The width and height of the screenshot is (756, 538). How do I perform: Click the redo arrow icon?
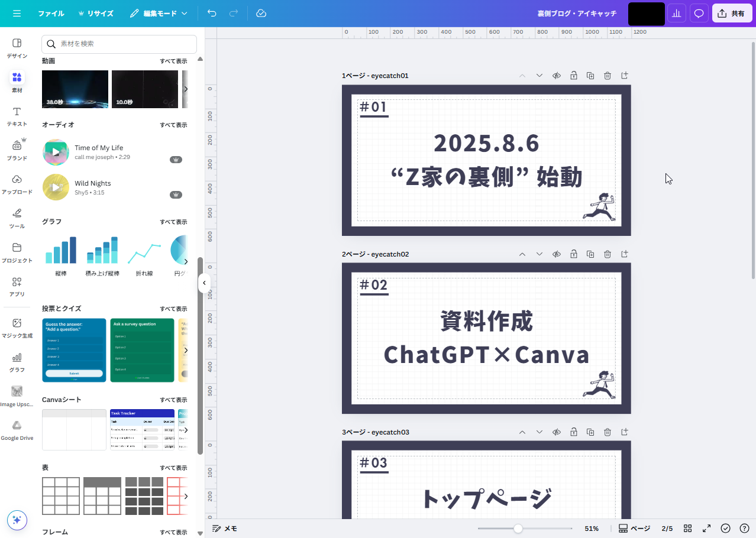tap(234, 13)
